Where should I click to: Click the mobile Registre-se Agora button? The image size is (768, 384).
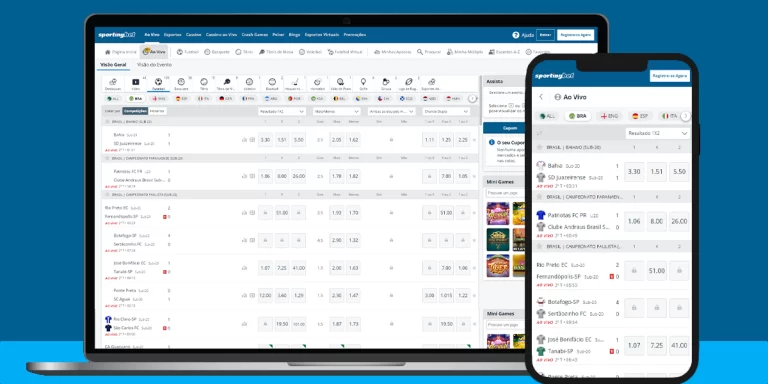coord(670,76)
